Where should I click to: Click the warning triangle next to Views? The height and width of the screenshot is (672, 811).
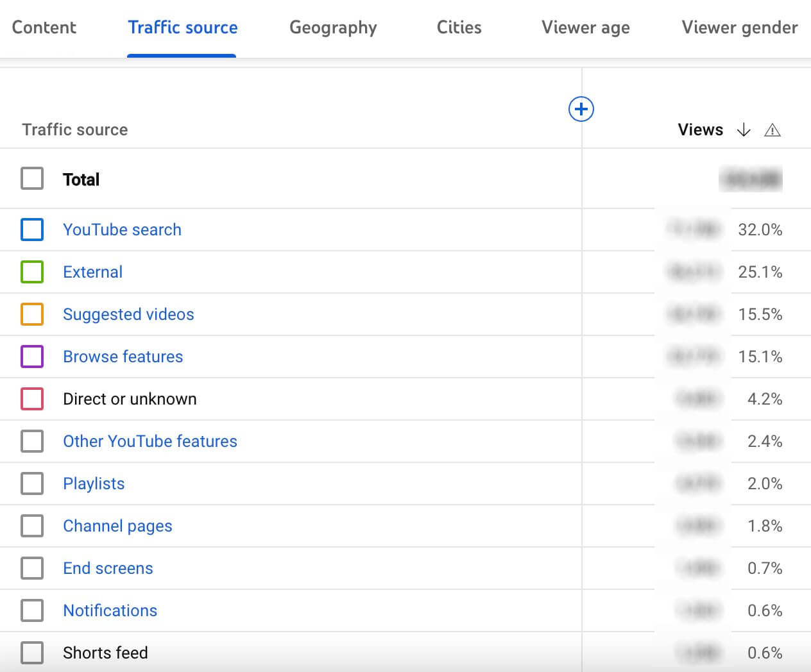click(x=773, y=130)
